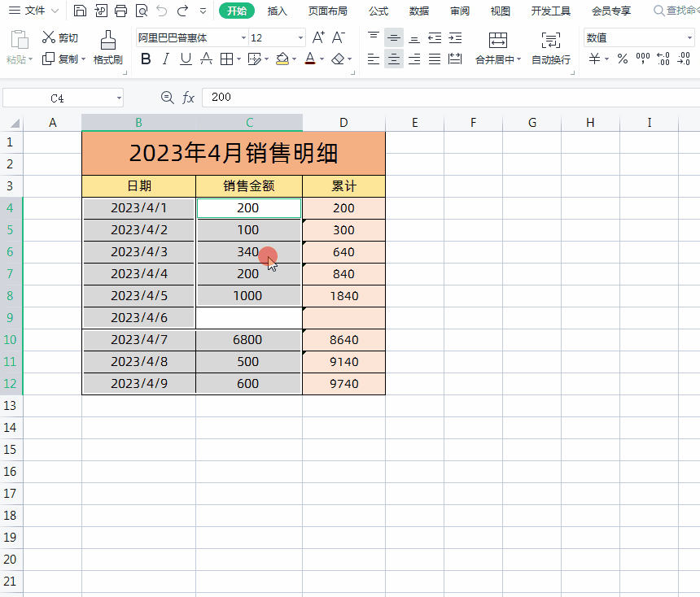This screenshot has height=597, width=700.
Task: Expand the Borders options arrow
Action: click(238, 59)
